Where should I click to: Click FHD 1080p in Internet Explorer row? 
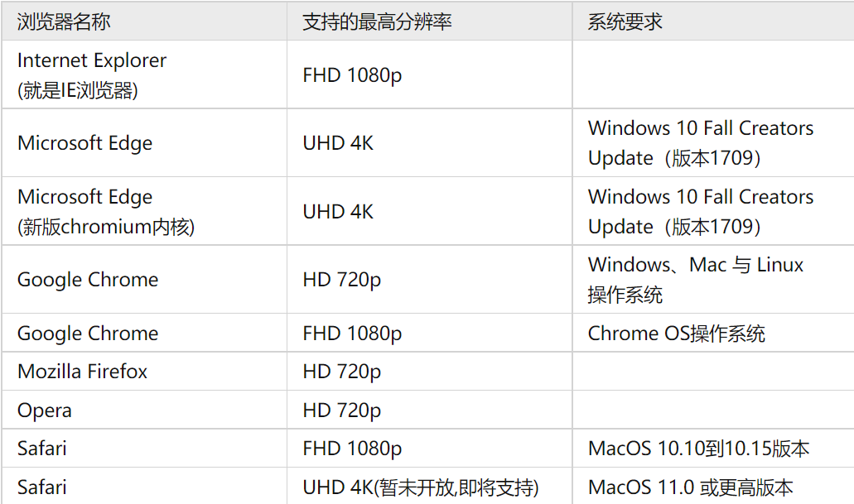coord(352,75)
